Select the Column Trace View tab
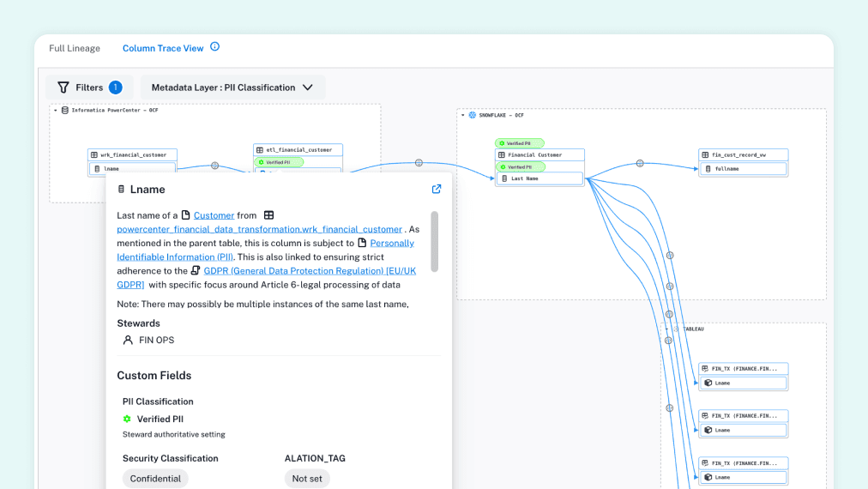The width and height of the screenshot is (868, 489). pos(163,48)
